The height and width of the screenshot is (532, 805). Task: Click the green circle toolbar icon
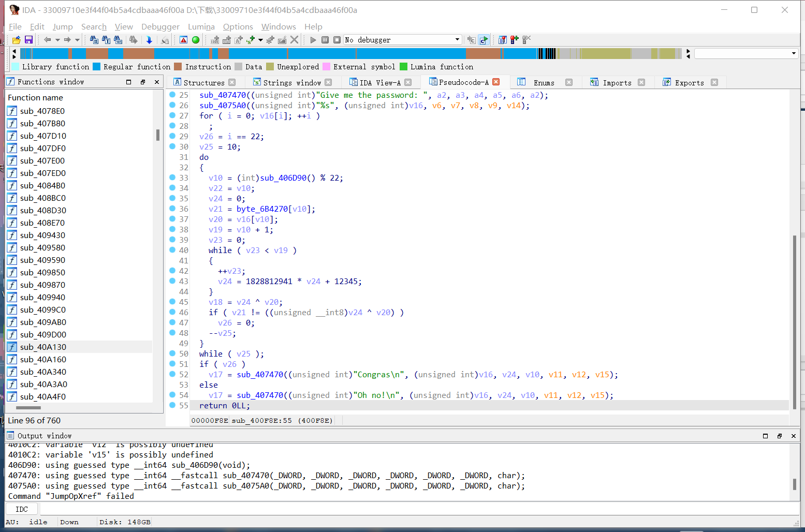(x=196, y=40)
